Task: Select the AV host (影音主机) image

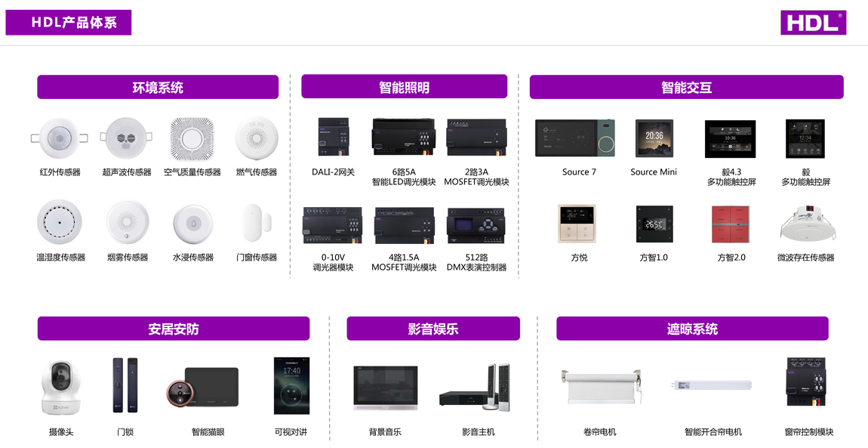Action: pos(475,387)
